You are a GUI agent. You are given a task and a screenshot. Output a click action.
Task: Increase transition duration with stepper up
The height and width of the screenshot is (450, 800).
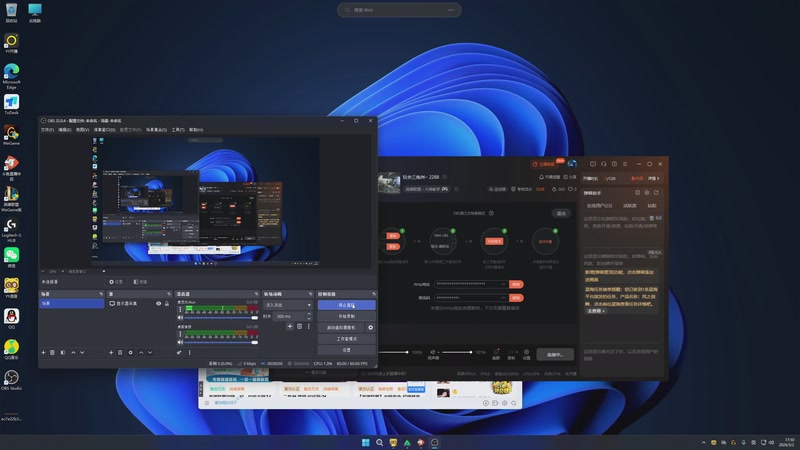pyautogui.click(x=309, y=314)
